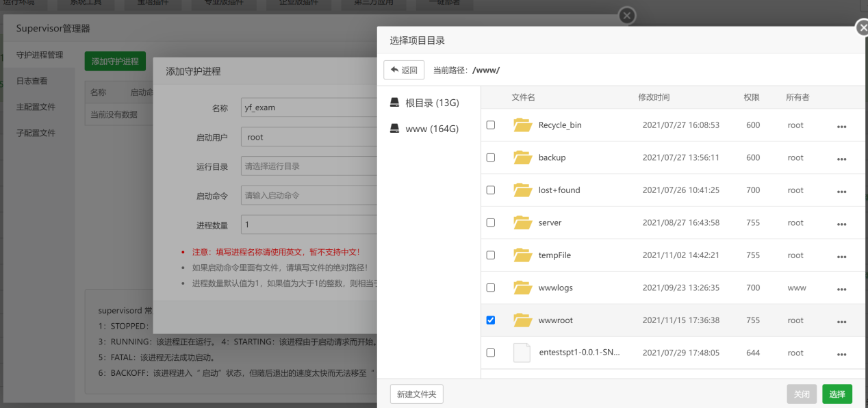The height and width of the screenshot is (408, 868).
Task: Open more options menu for wwwroot
Action: (x=841, y=322)
